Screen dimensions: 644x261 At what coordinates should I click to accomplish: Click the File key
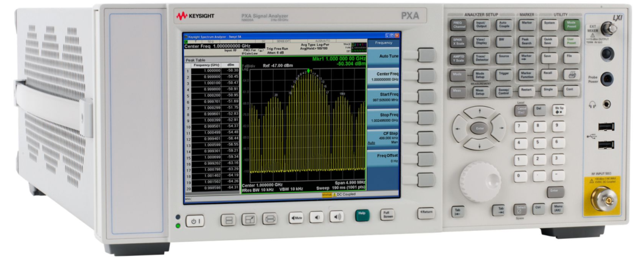(x=571, y=58)
